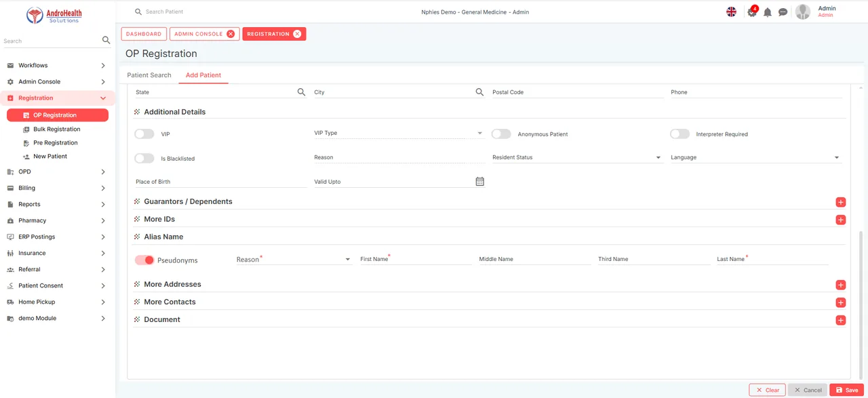Select Bulk Registration in sidebar
The height and width of the screenshot is (398, 868).
[56, 130]
